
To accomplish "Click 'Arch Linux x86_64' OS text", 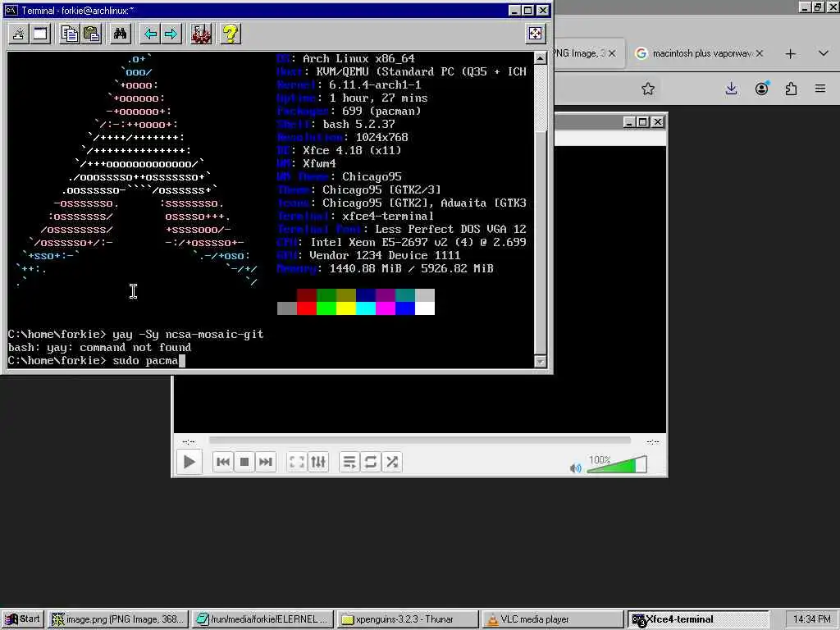I will (359, 58).
